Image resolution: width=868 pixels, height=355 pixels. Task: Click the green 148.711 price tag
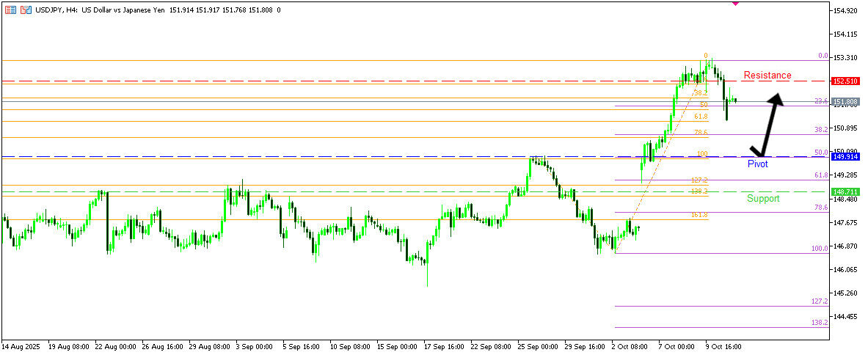(x=845, y=191)
